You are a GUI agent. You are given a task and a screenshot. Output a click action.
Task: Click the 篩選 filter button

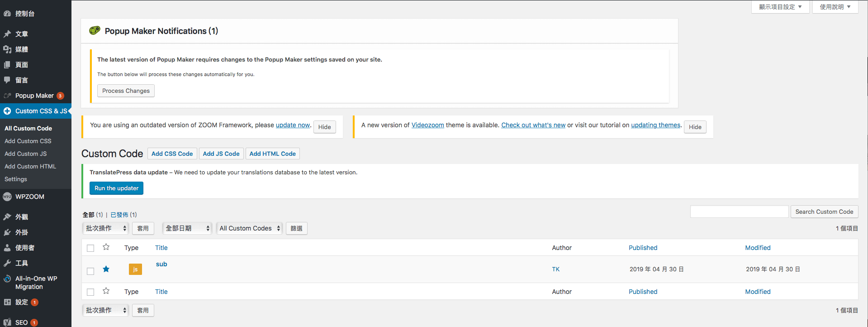click(297, 228)
